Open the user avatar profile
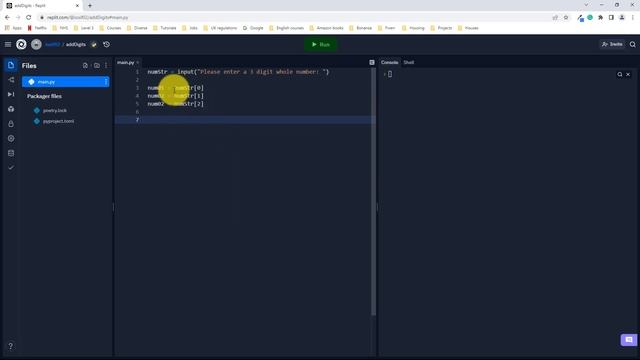Viewport: 640px width, 360px height. click(x=36, y=44)
